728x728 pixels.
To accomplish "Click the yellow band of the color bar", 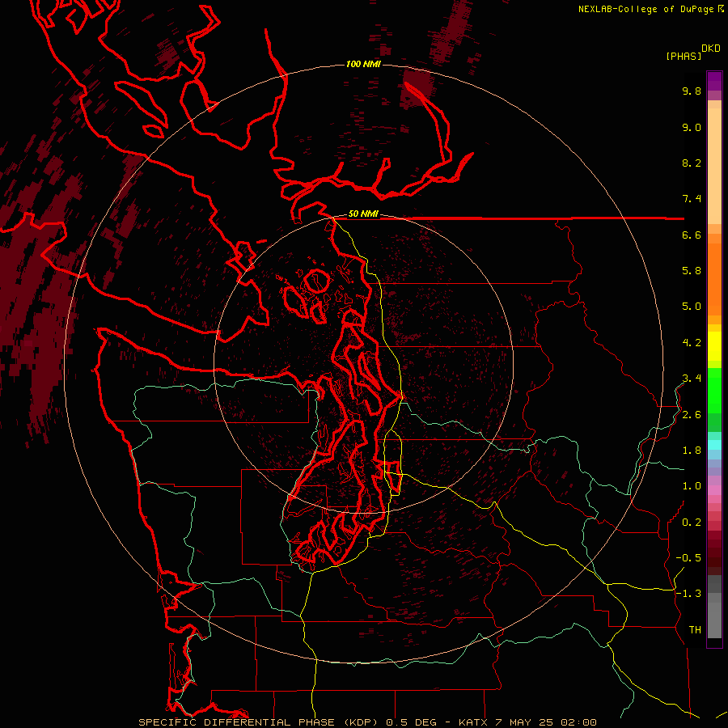I will (x=714, y=346).
